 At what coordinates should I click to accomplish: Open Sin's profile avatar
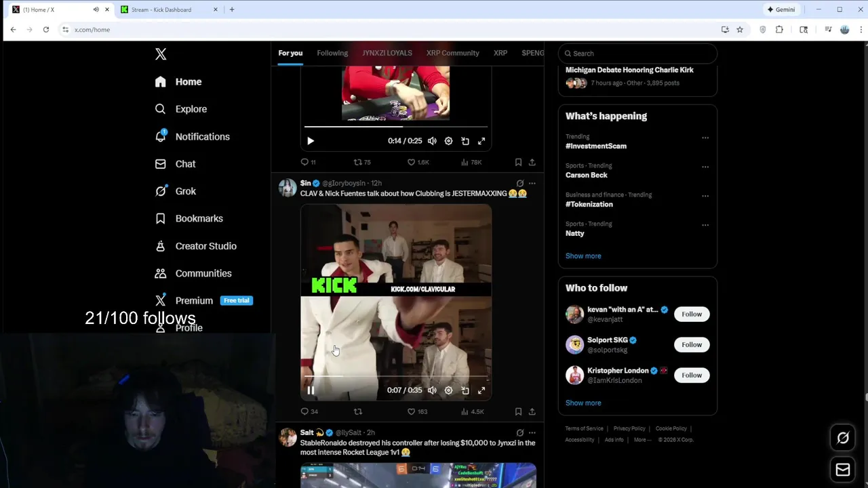288,188
